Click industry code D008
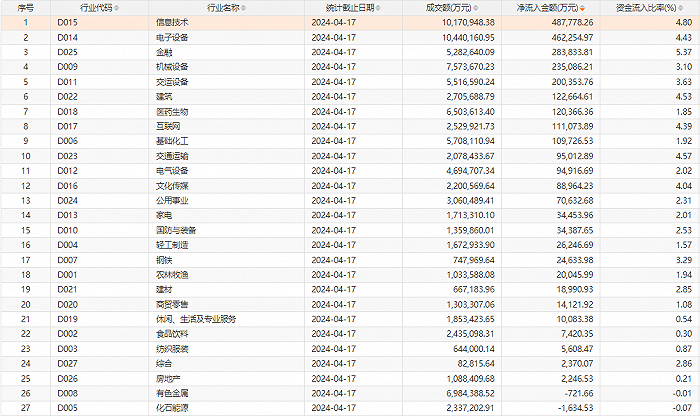 click(x=67, y=393)
